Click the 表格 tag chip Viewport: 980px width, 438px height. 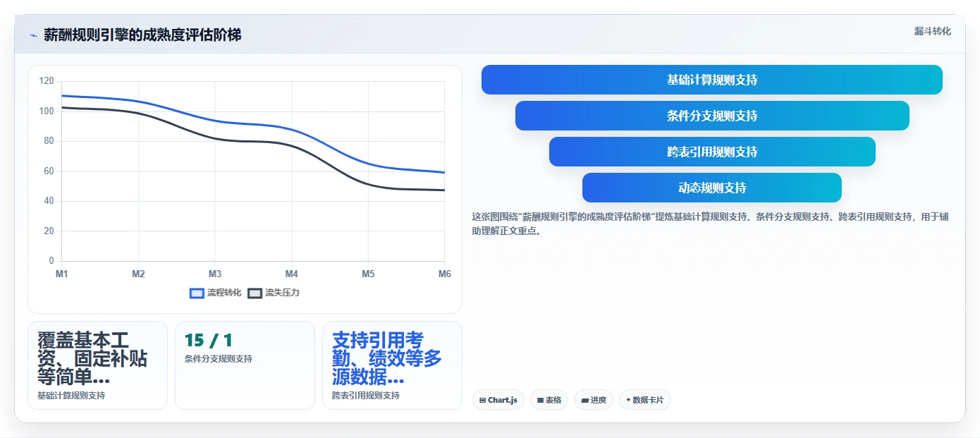coord(549,400)
